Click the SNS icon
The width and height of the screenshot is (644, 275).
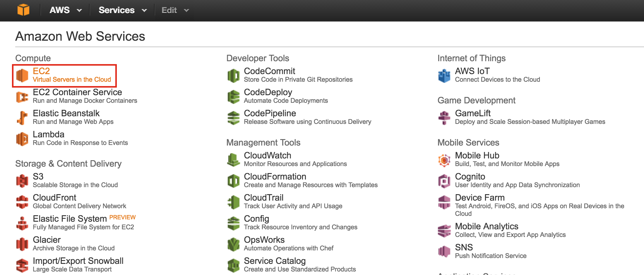(x=444, y=252)
